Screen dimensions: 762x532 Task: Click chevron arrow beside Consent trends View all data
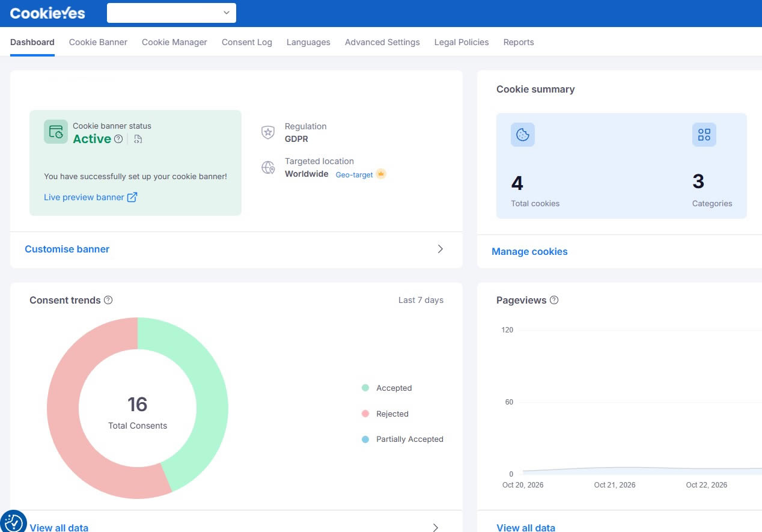pyautogui.click(x=436, y=527)
